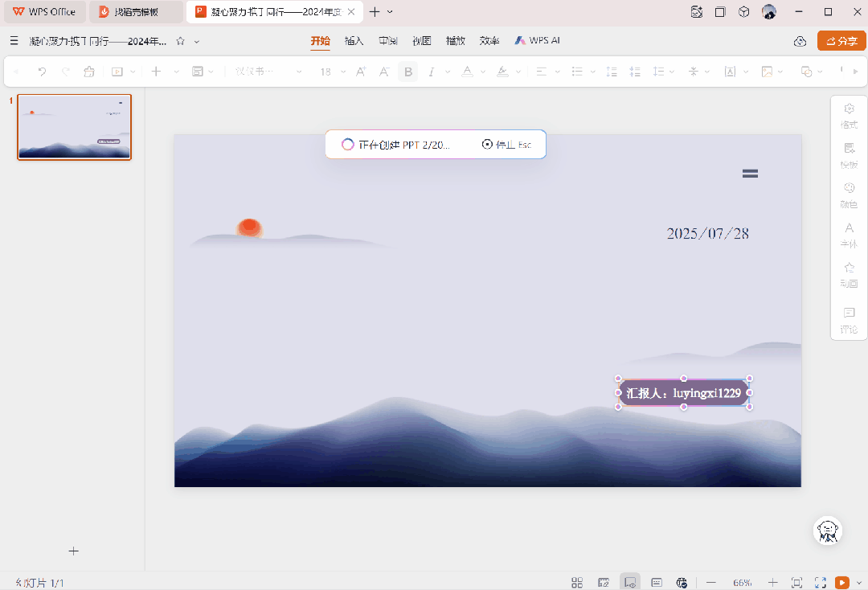This screenshot has width=868, height=590.
Task: Close the current presentation document tab
Action: (x=351, y=11)
